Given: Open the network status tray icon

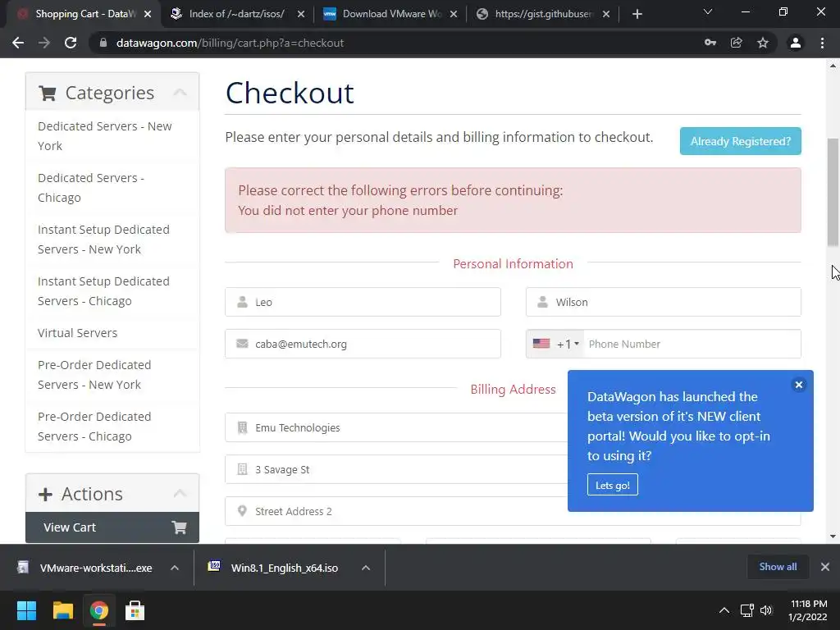Looking at the screenshot, I should (x=746, y=610).
